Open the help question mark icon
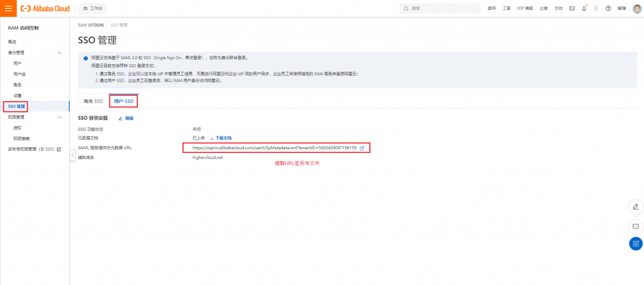This screenshot has width=644, height=285. (x=608, y=8)
